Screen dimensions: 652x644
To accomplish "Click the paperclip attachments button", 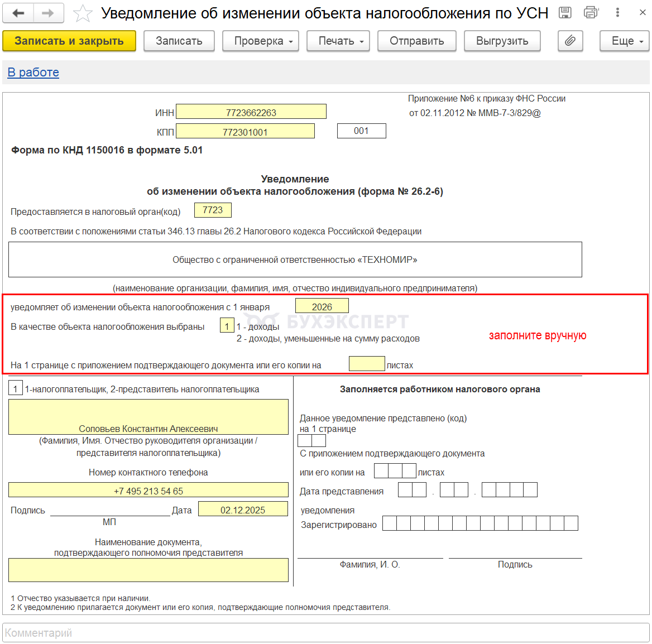I will (570, 41).
